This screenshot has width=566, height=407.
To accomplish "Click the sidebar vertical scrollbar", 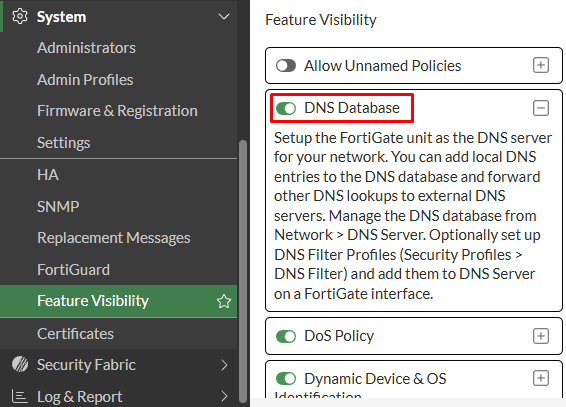I will pos(243,271).
